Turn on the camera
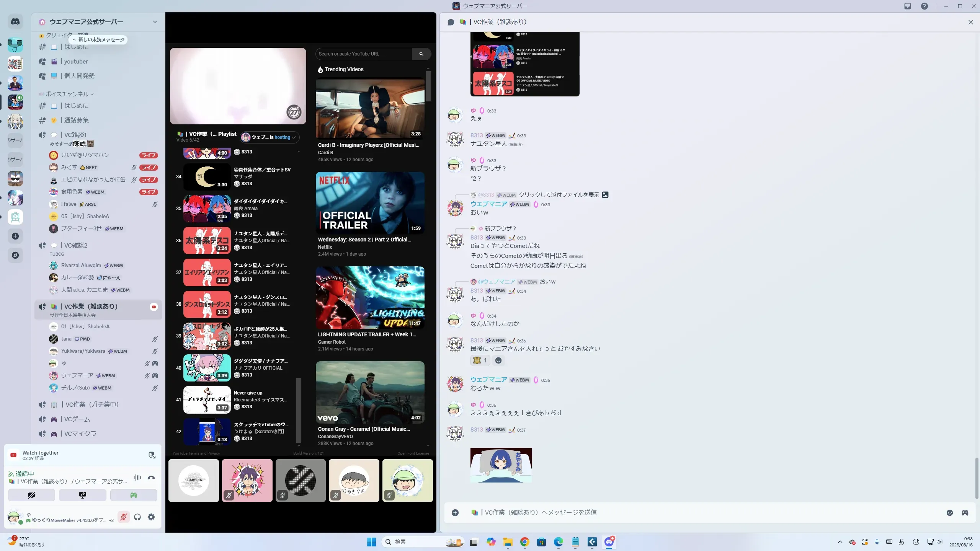The image size is (980, 551). coord(31,495)
